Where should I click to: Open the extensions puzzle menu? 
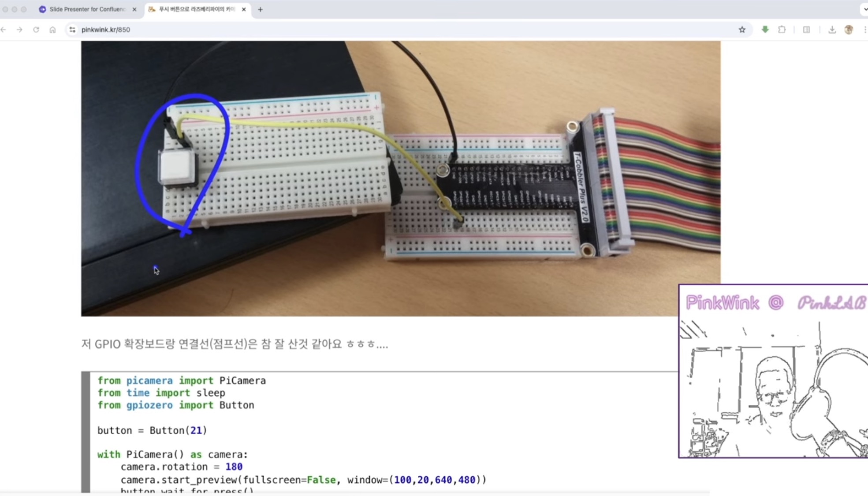pyautogui.click(x=782, y=30)
